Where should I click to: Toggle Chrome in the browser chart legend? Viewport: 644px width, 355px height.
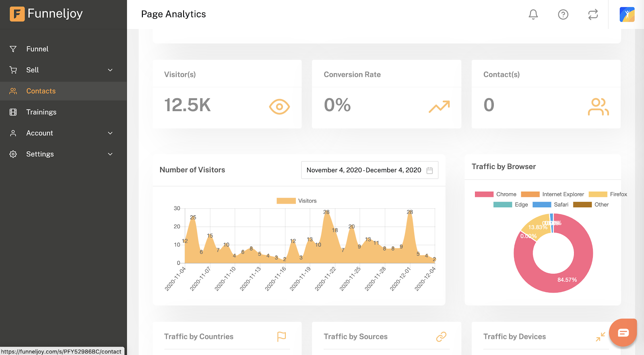[x=495, y=194]
